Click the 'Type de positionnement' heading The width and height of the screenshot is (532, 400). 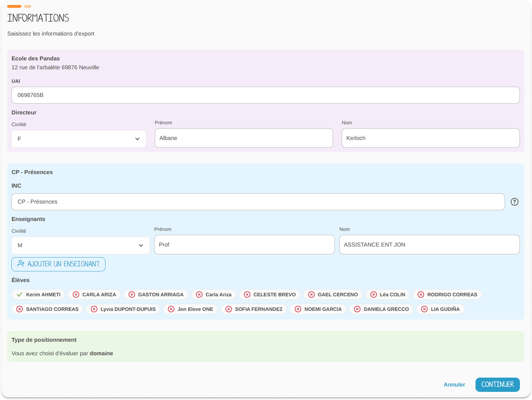coord(44,340)
